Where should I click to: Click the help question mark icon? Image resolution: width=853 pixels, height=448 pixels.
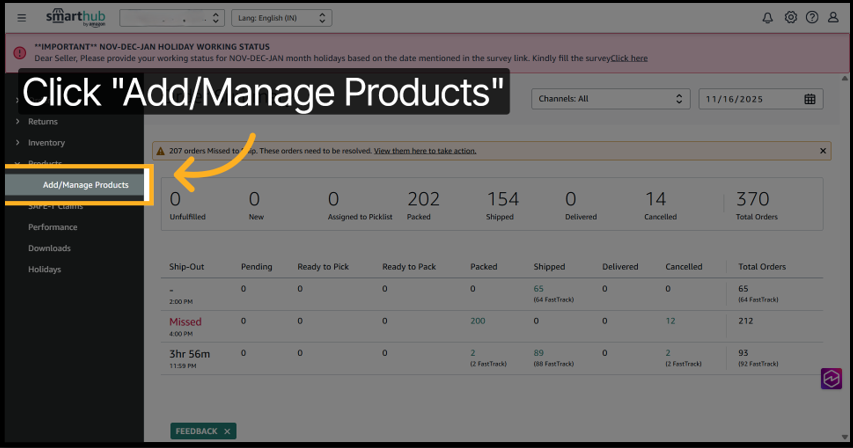[812, 18]
